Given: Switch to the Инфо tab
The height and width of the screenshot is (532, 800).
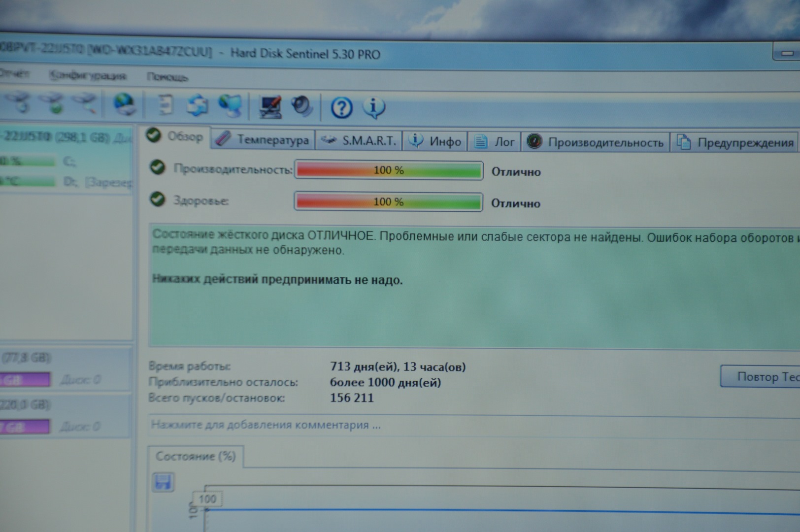Looking at the screenshot, I should pyautogui.click(x=435, y=142).
